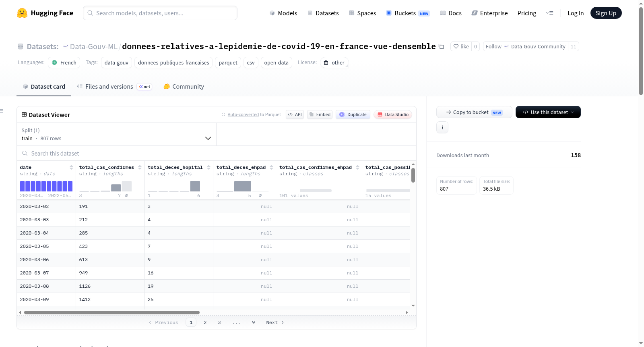Select cell with value 1126

click(x=110, y=286)
